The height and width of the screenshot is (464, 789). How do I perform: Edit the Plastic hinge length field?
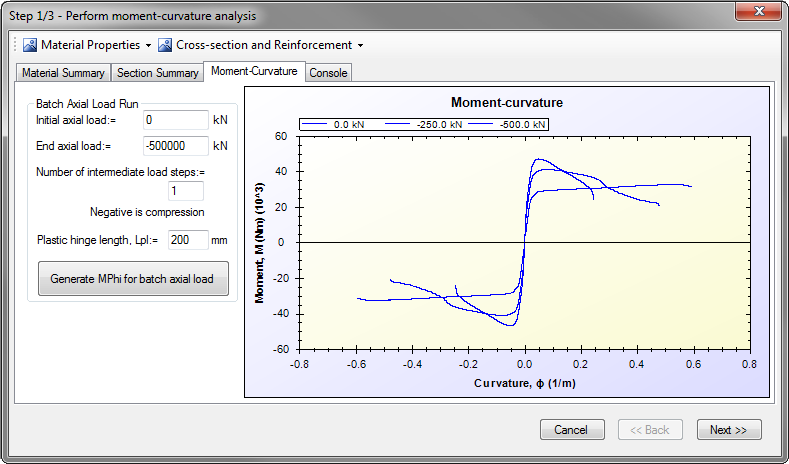(188, 240)
